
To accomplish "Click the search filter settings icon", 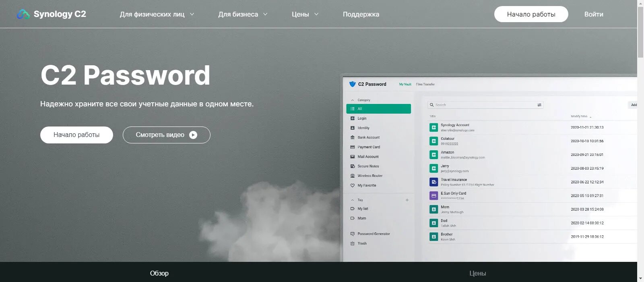I will pyautogui.click(x=539, y=105).
